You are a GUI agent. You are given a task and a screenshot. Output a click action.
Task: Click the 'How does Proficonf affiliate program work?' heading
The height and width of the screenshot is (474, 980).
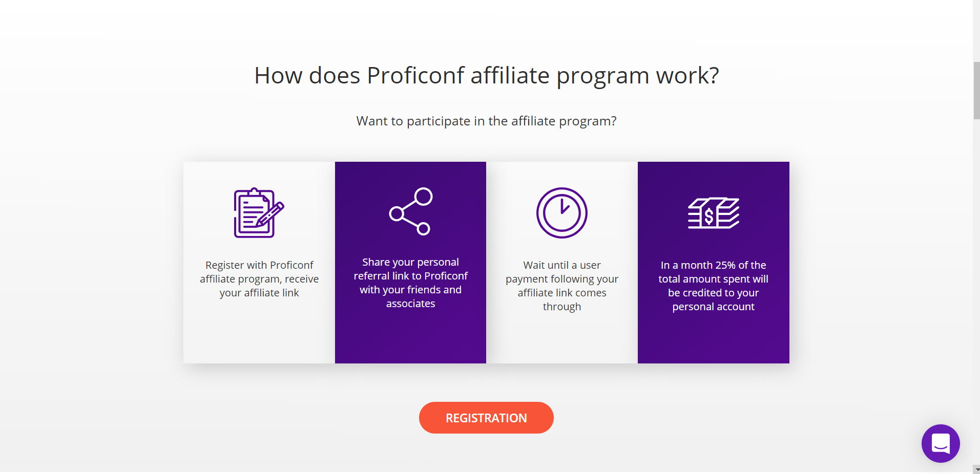[x=487, y=76]
